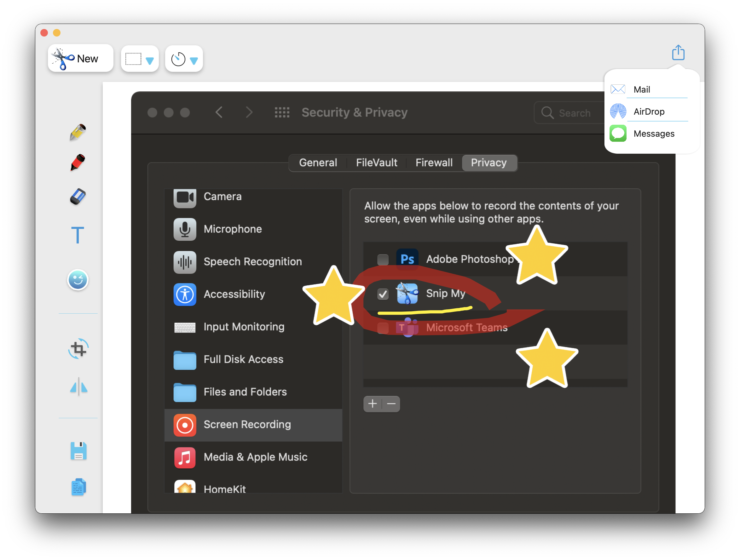Select Input Monitoring in the privacy list
The image size is (740, 560).
pyautogui.click(x=253, y=327)
